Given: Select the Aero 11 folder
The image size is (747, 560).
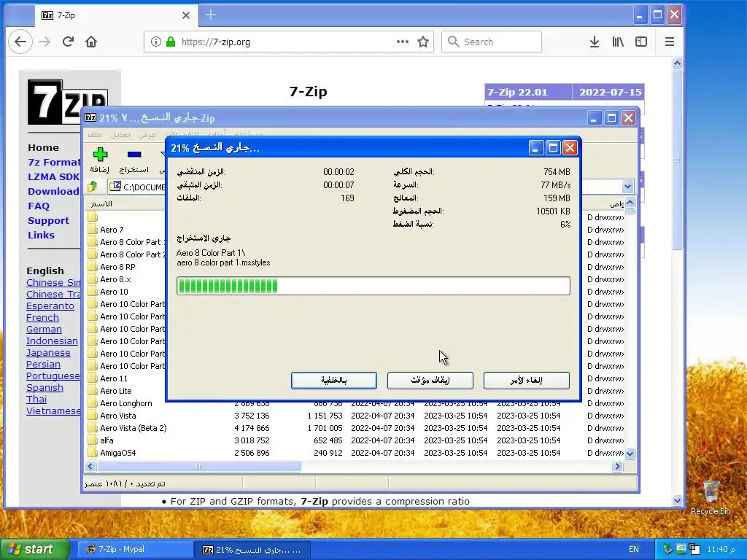Looking at the screenshot, I should (113, 378).
